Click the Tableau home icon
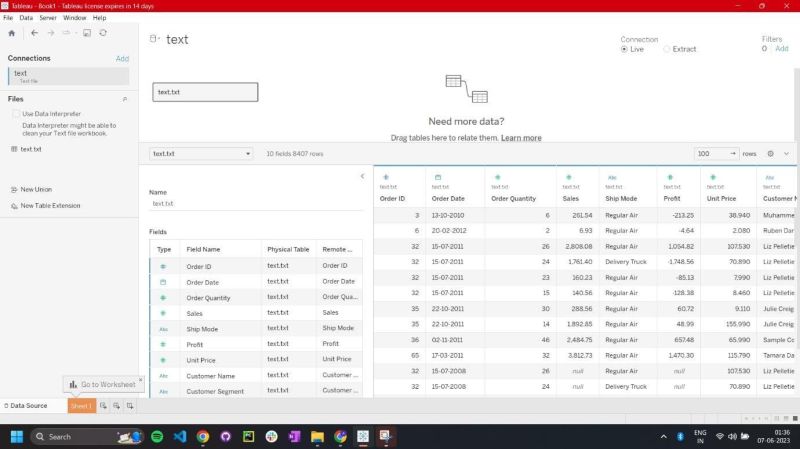Image resolution: width=800 pixels, height=449 pixels. click(x=12, y=33)
